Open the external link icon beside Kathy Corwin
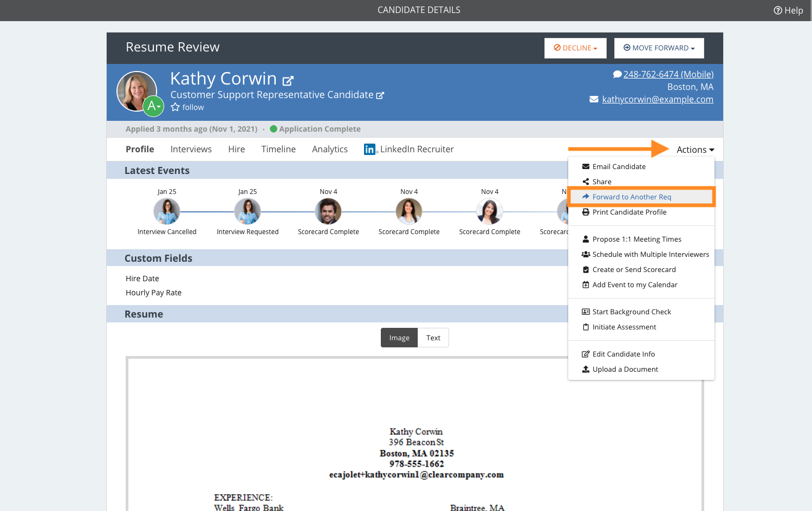 click(288, 81)
